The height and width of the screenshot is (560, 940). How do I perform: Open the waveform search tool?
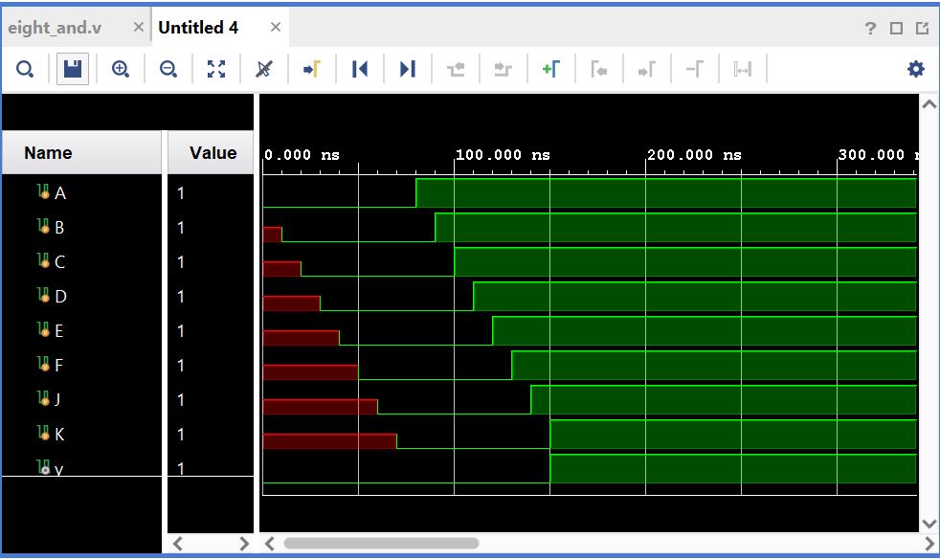point(25,70)
